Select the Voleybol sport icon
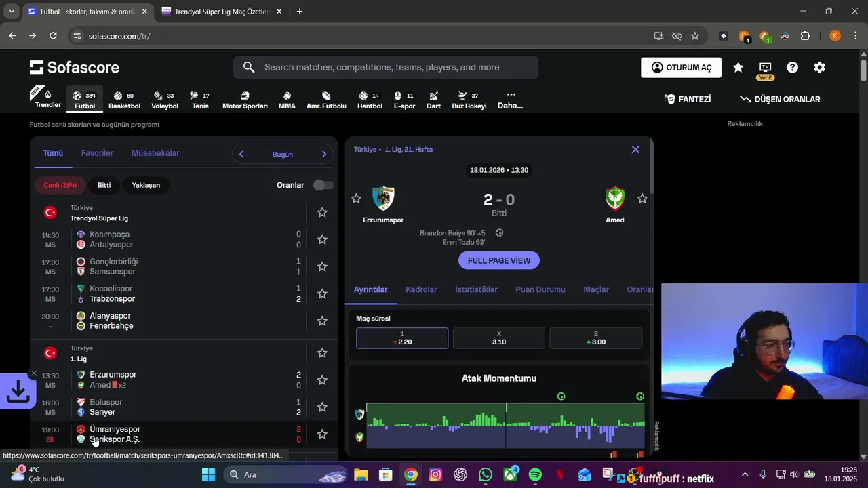 164,100
